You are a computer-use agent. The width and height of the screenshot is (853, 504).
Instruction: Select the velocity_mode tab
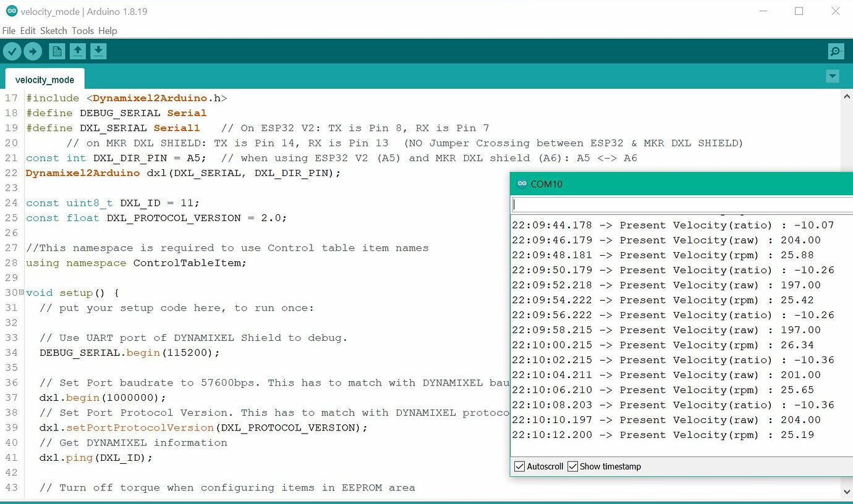pyautogui.click(x=45, y=80)
